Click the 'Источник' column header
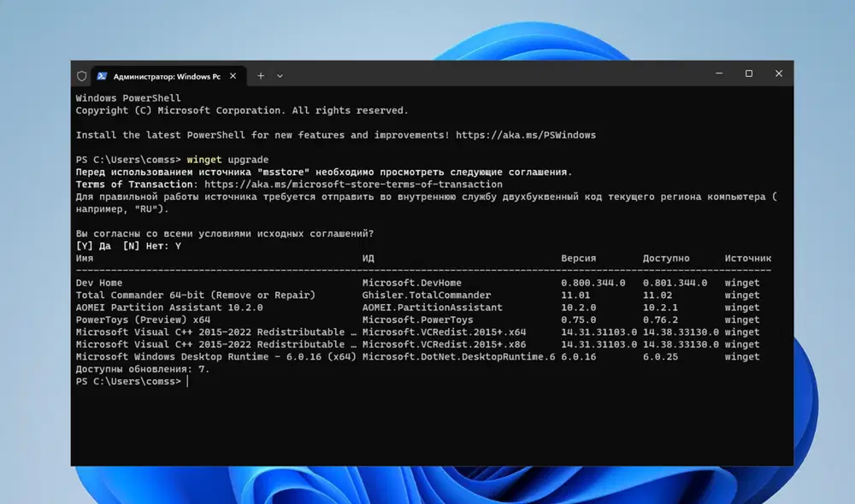 pyautogui.click(x=747, y=258)
